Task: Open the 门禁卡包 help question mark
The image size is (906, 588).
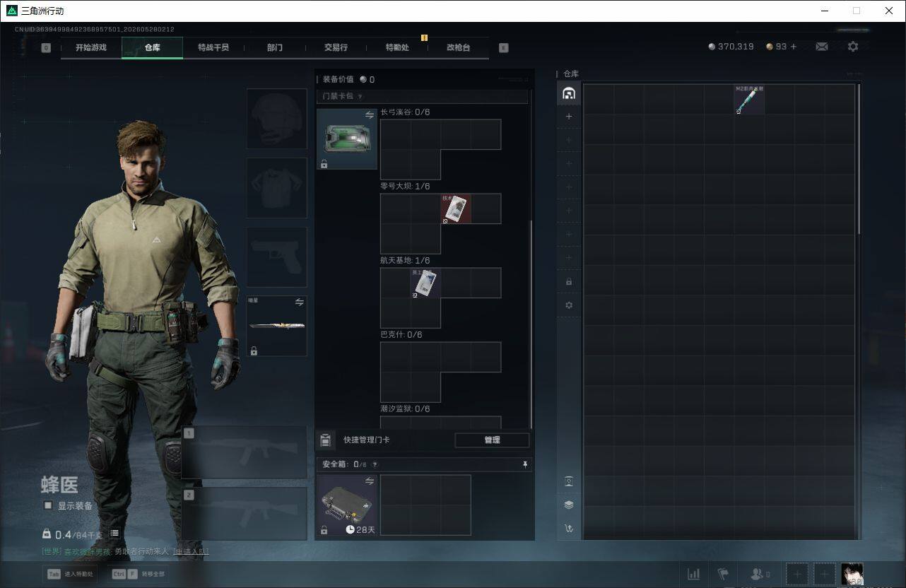Action: pyautogui.click(x=360, y=96)
